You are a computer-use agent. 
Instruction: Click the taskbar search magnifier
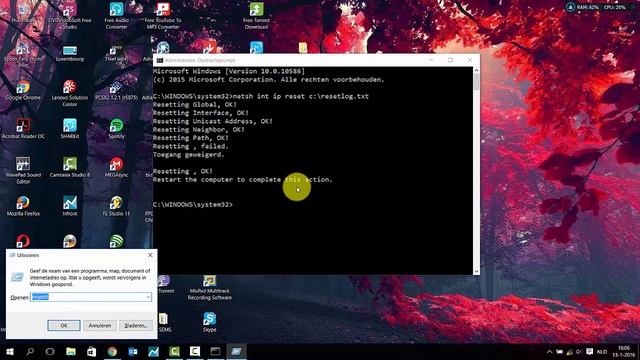[30, 351]
